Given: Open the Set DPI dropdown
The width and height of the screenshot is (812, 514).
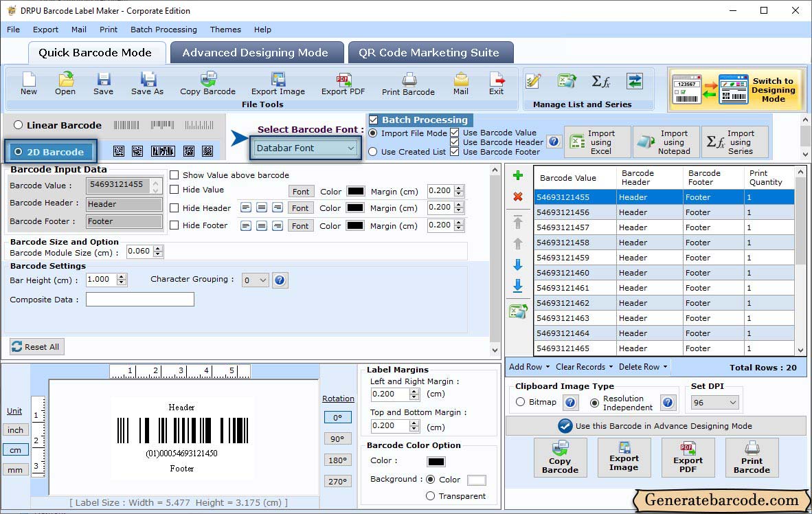Looking at the screenshot, I should click(714, 403).
